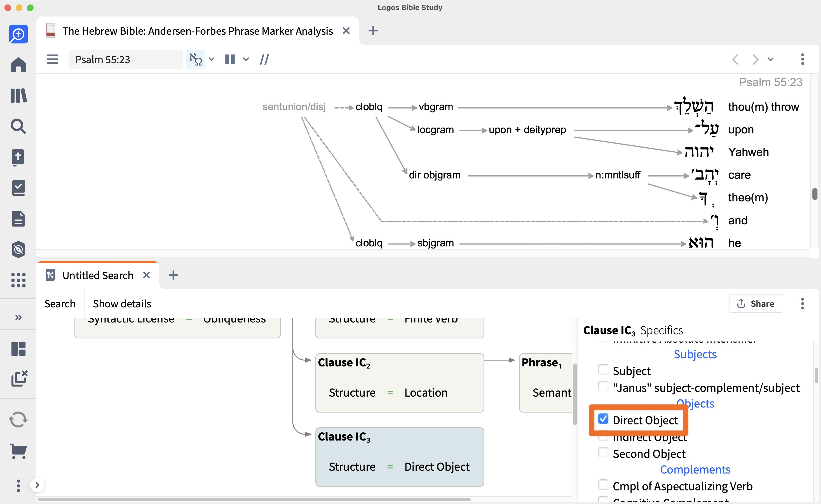The height and width of the screenshot is (504, 821).
Task: Open the sidebar's more options dots
Action: (x=18, y=486)
